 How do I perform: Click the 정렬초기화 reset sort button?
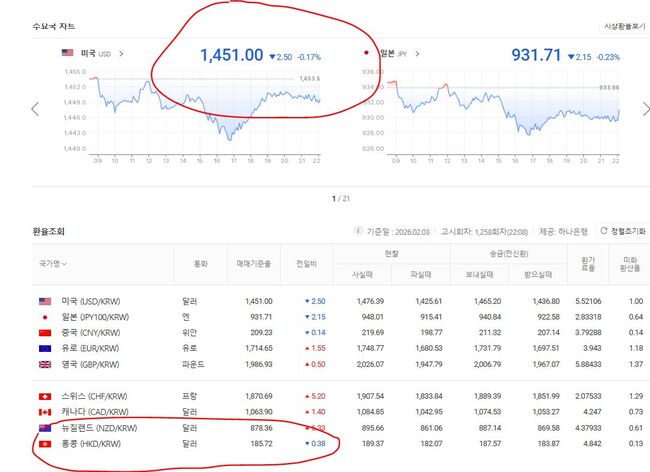tap(620, 231)
